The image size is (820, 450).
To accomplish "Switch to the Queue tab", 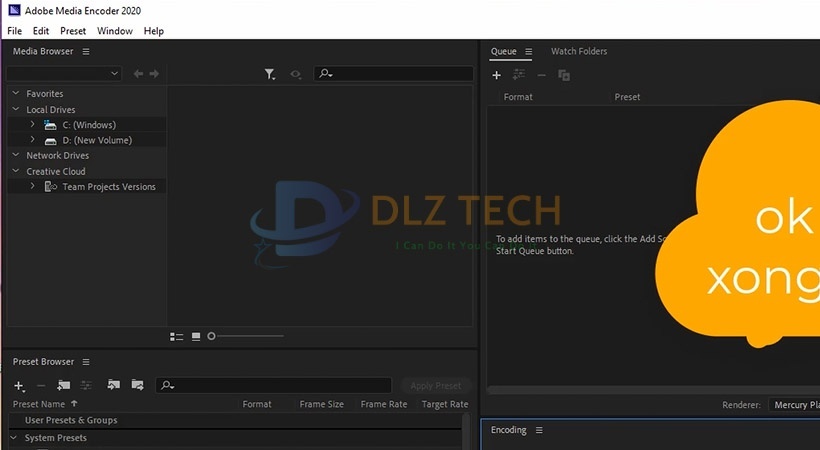I will 504,51.
